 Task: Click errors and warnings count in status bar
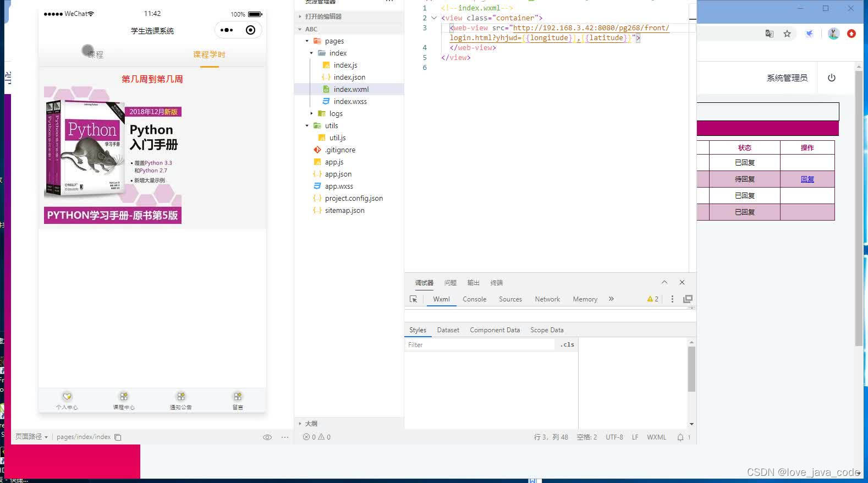tap(317, 437)
